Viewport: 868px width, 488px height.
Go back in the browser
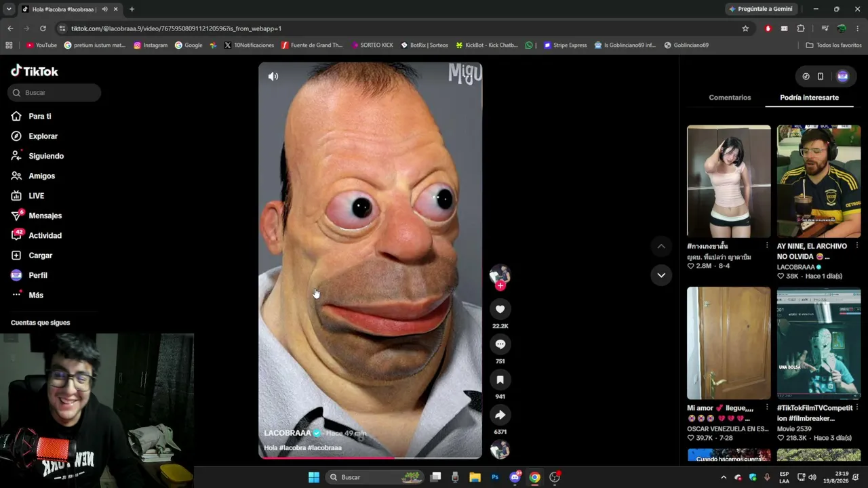10,28
